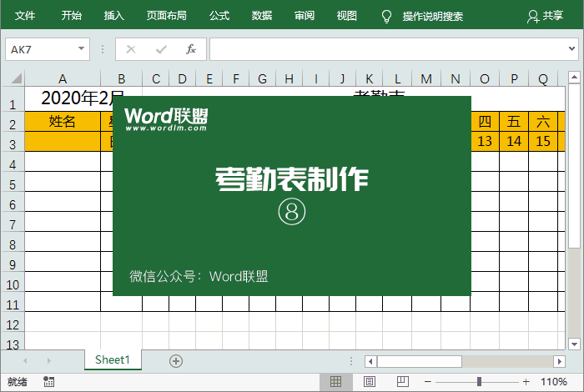584x392 pixels.
Task: Click the Select All corner triangle
Action: tap(17, 78)
